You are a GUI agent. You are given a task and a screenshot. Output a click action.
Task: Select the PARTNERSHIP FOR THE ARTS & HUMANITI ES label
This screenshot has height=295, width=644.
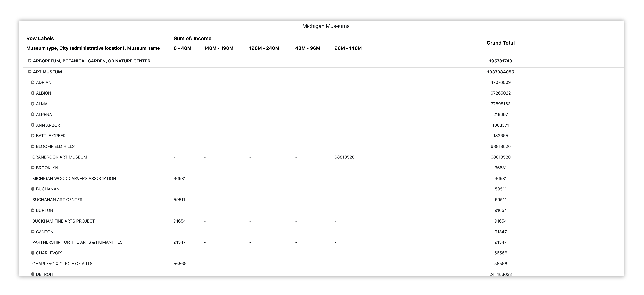tap(77, 242)
